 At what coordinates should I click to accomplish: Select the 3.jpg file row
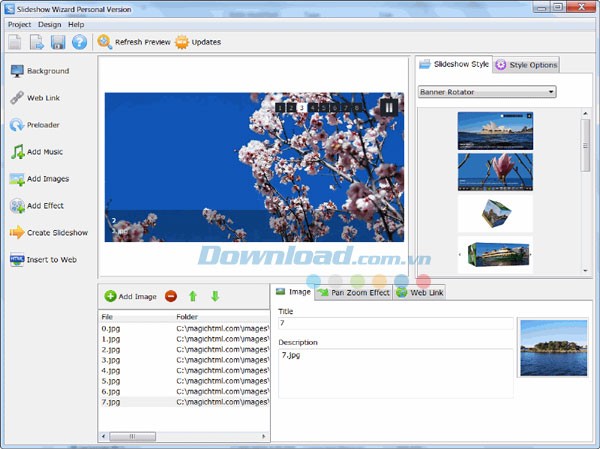tap(109, 359)
